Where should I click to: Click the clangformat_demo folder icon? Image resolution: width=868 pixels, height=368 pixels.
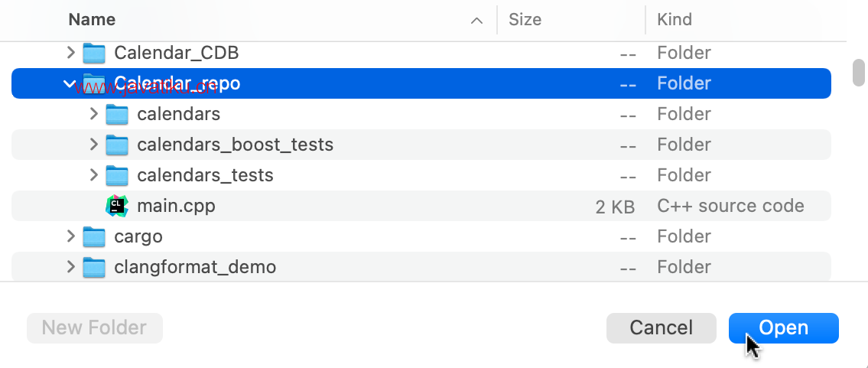[94, 267]
